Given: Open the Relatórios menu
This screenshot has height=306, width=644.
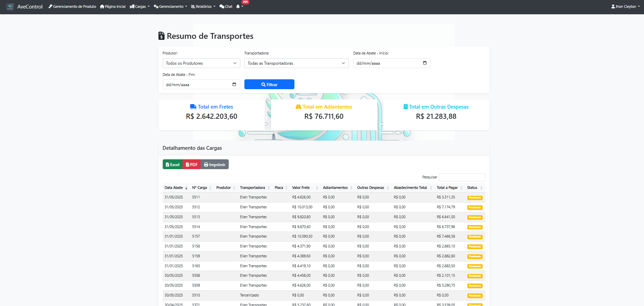Looking at the screenshot, I should point(203,7).
